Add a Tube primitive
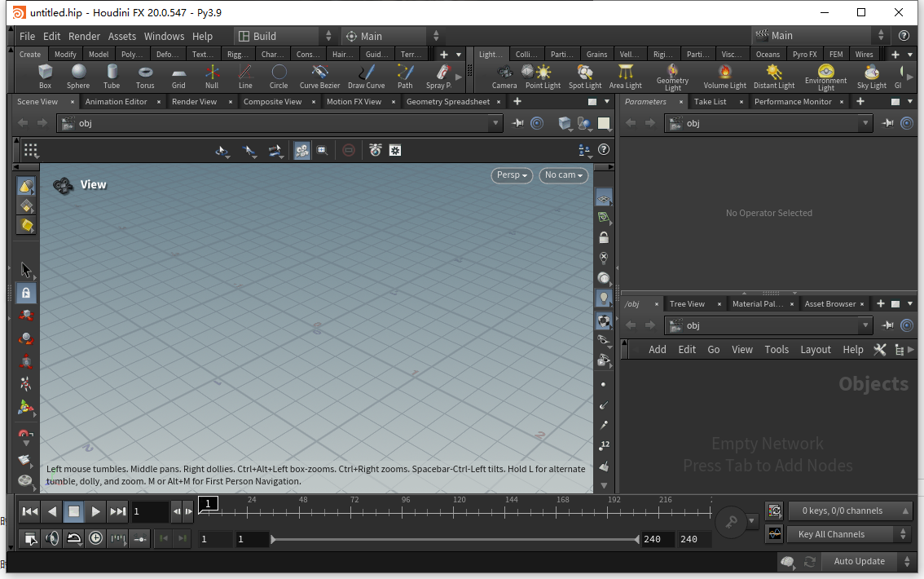The width and height of the screenshot is (924, 579). point(112,77)
